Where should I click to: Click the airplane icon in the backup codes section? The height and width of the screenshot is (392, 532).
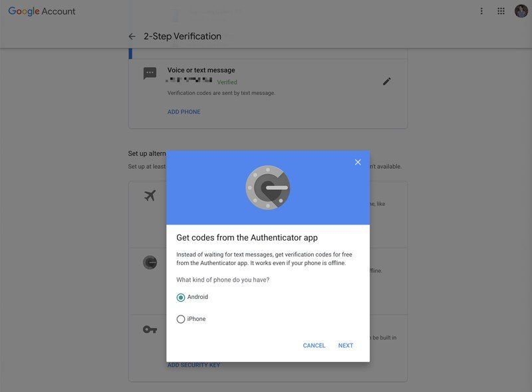coord(150,195)
